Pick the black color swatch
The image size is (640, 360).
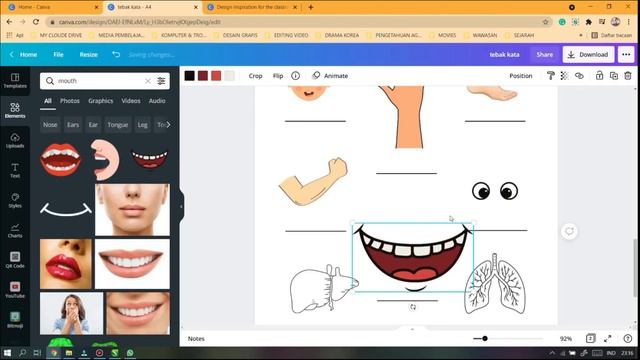(x=189, y=76)
